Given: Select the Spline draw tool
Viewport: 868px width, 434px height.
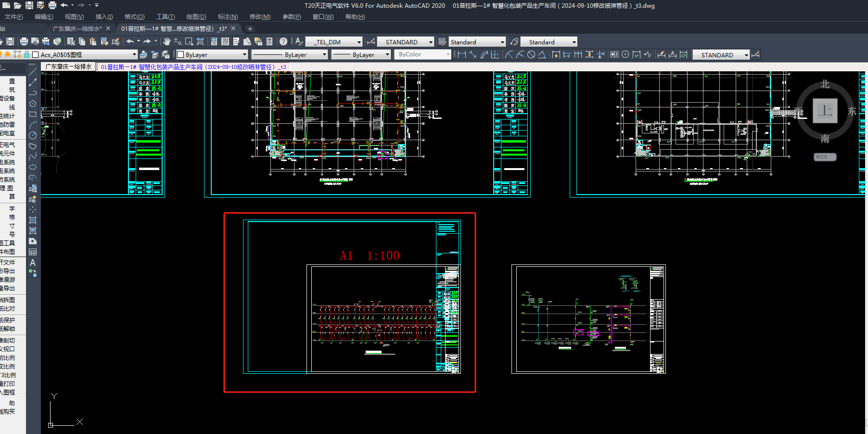Looking at the screenshot, I should click(x=33, y=157).
